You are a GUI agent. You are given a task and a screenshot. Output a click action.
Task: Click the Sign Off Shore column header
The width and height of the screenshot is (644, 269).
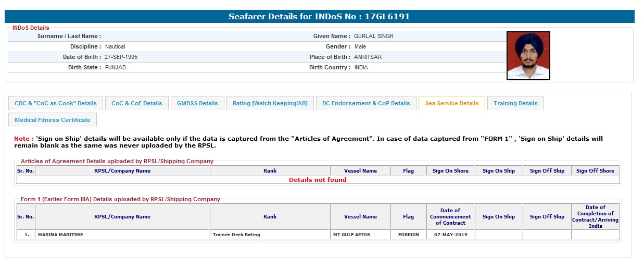(595, 170)
